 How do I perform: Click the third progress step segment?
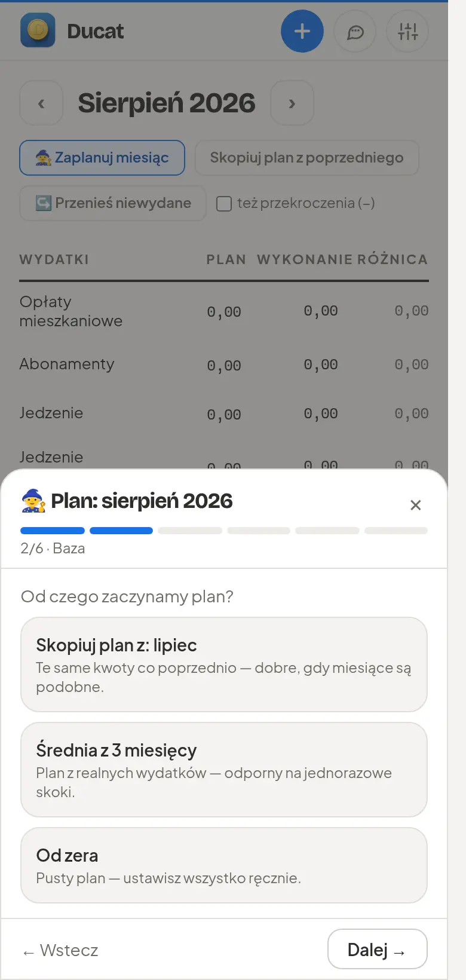tap(190, 531)
